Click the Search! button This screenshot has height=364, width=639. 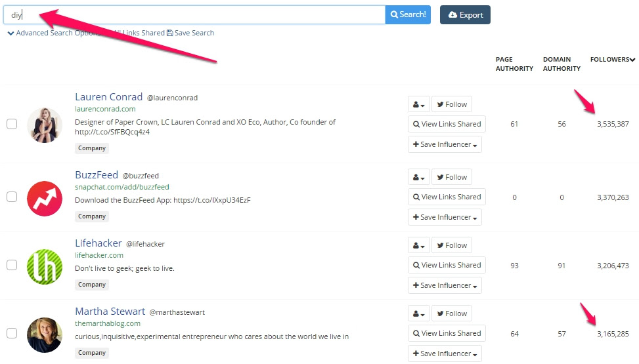(408, 14)
